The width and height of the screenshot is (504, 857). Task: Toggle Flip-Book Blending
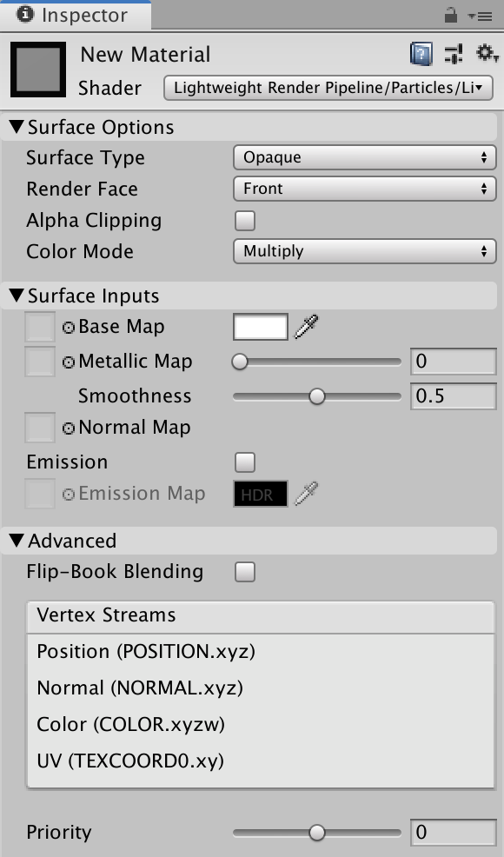(246, 571)
